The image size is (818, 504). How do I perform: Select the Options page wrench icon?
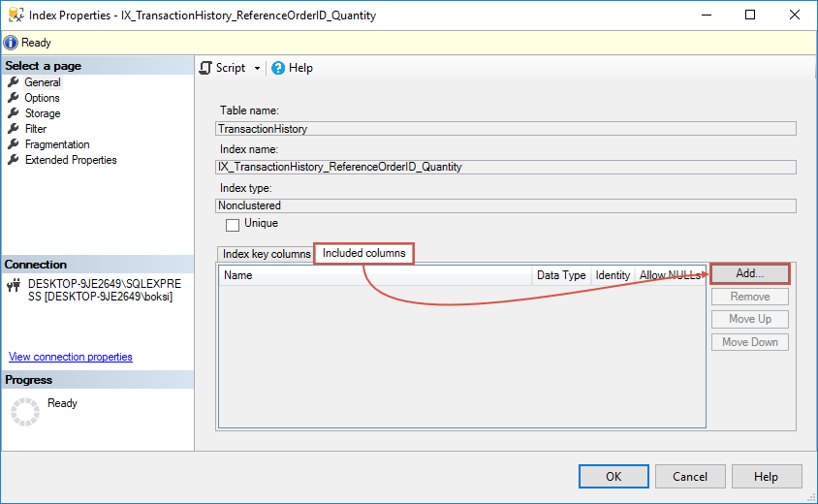tap(14, 98)
